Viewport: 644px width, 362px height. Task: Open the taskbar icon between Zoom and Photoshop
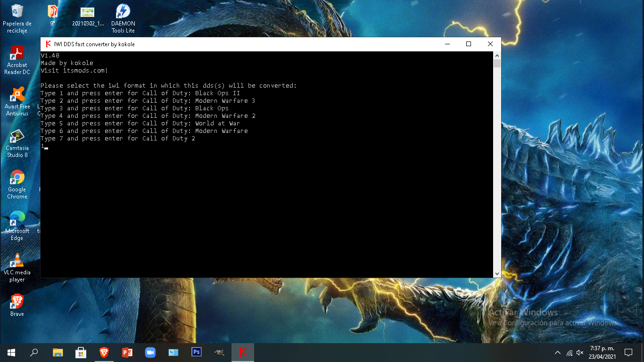click(173, 352)
